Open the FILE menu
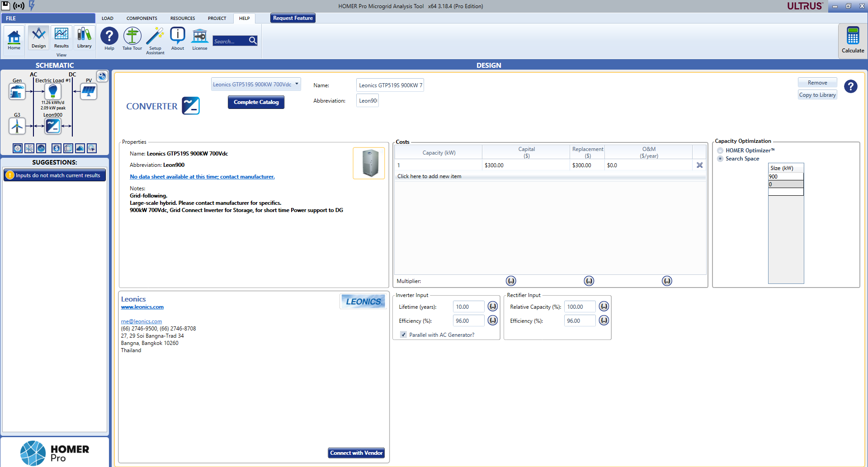The image size is (868, 467). [48, 19]
